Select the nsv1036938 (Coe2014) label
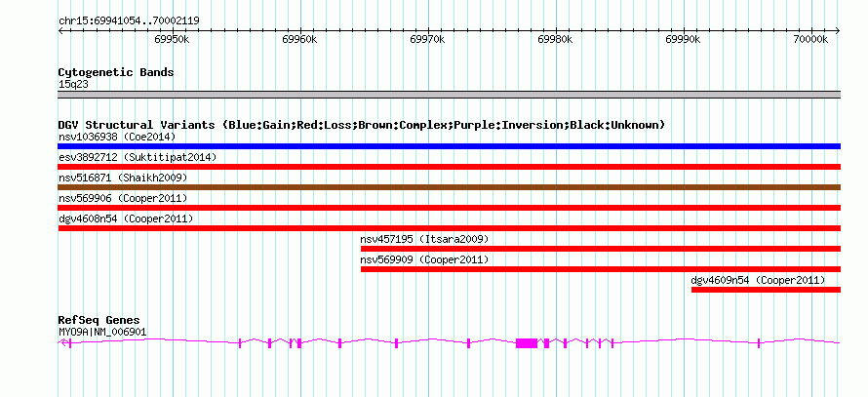The width and height of the screenshot is (868, 397). 117,137
